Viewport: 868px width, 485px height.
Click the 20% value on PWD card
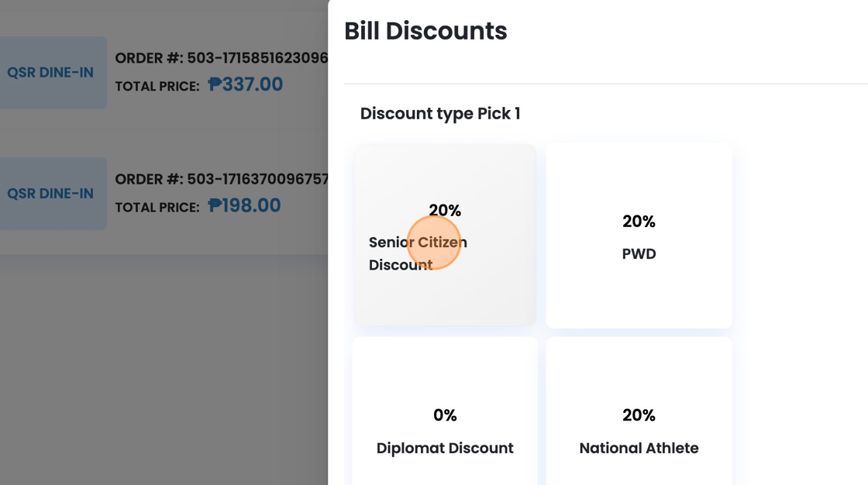[x=639, y=222]
